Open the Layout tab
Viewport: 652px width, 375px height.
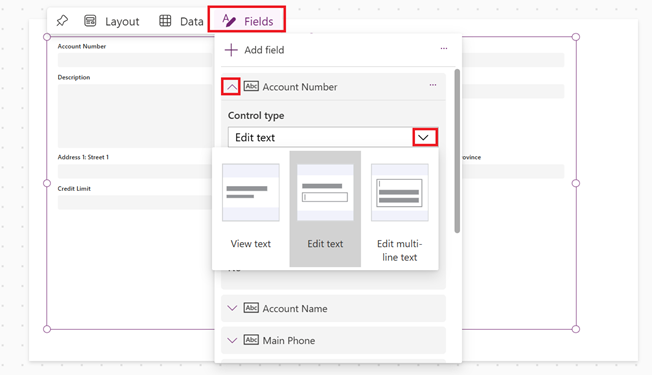[x=111, y=21]
